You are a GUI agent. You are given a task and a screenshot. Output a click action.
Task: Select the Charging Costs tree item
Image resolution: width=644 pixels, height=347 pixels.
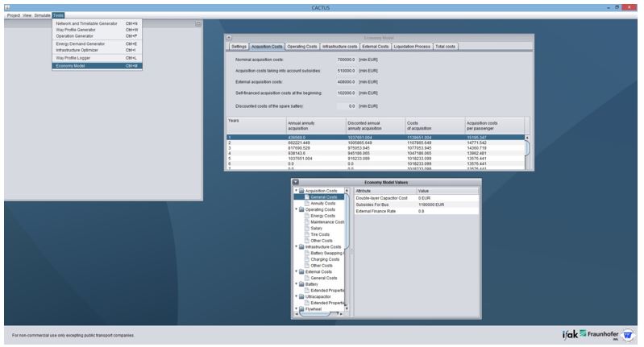[x=324, y=259]
